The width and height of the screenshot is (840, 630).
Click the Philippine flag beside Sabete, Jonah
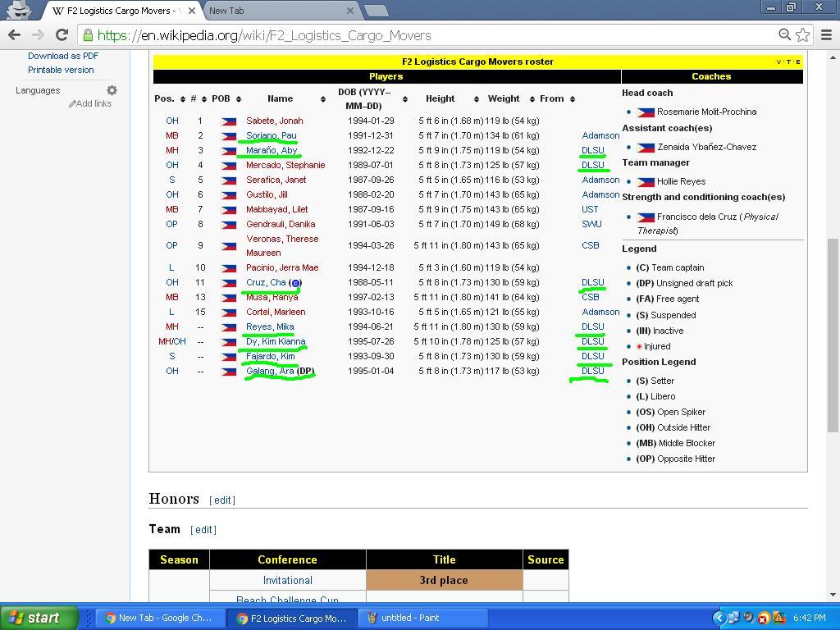(229, 121)
